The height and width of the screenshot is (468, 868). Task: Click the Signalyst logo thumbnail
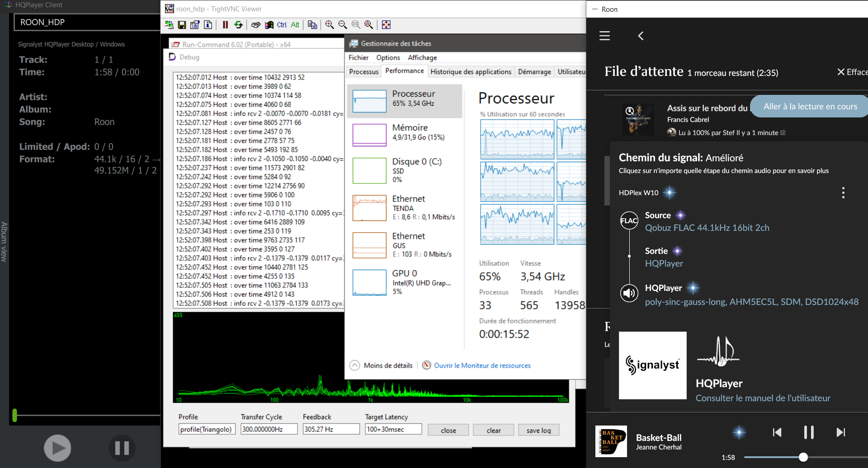652,365
